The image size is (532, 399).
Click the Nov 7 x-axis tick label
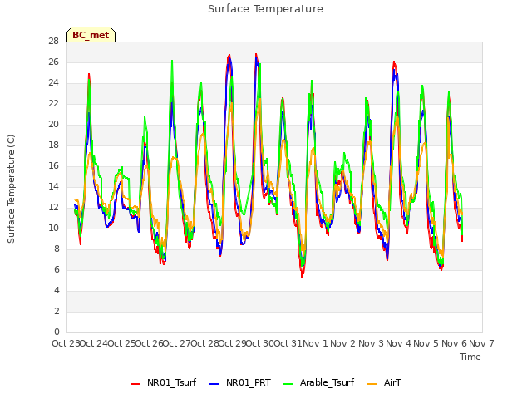pyautogui.click(x=481, y=343)
